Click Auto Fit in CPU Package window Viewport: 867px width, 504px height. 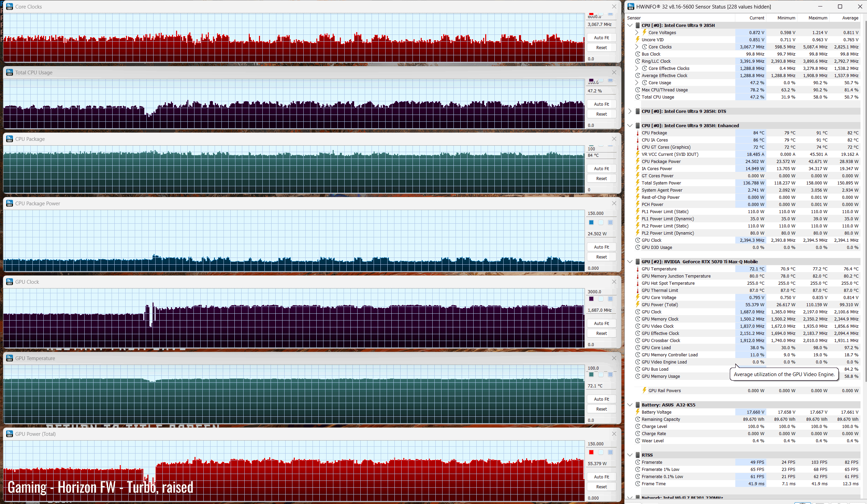coord(601,168)
